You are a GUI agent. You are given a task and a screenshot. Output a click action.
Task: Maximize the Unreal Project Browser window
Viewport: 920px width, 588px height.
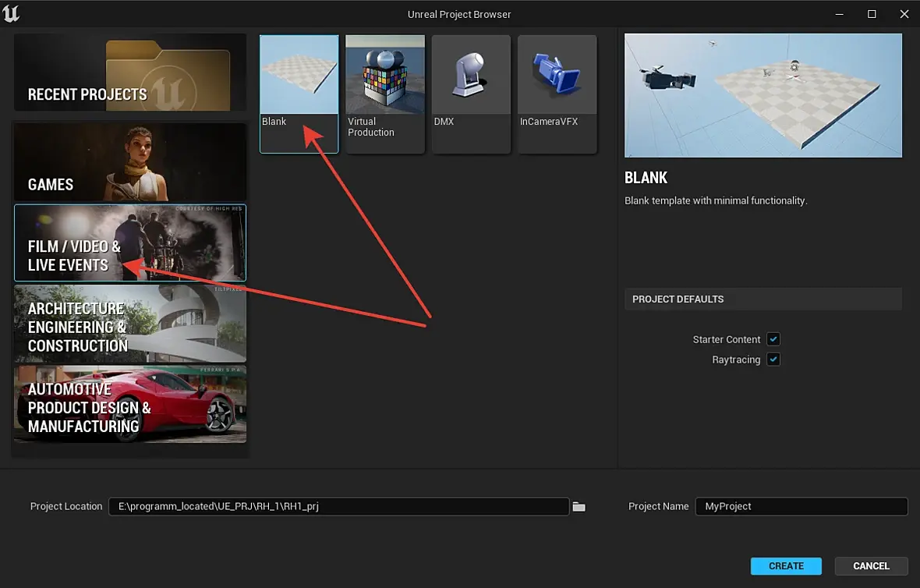pyautogui.click(x=872, y=14)
